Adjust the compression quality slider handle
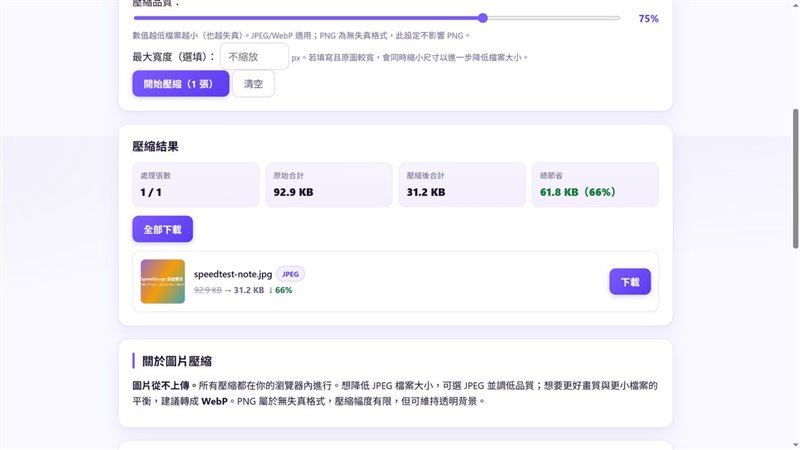This screenshot has height=450, width=800. pyautogui.click(x=483, y=18)
